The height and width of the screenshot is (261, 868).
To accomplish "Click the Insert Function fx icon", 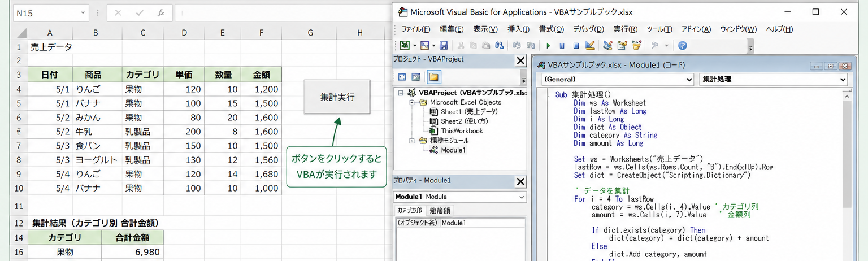I will [x=160, y=13].
